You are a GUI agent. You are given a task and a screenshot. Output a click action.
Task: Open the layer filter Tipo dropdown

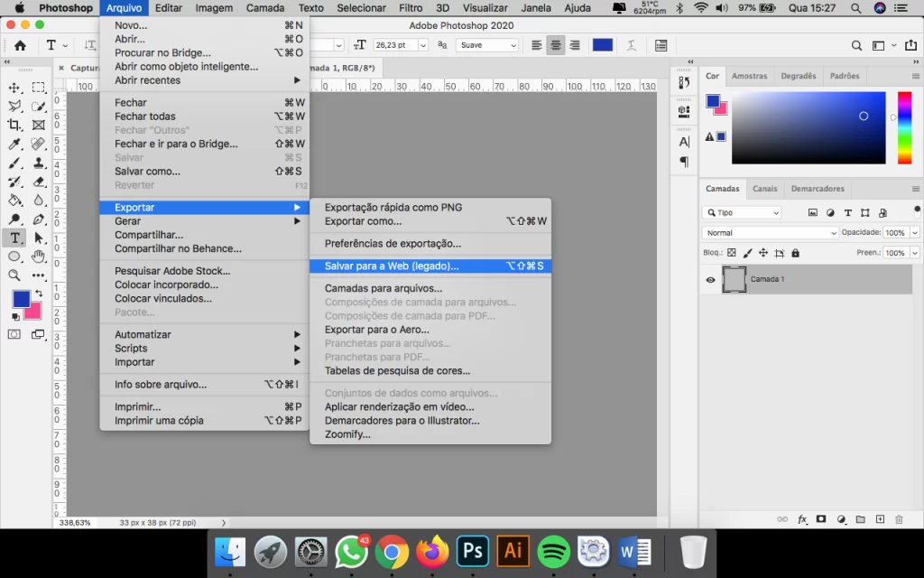(744, 213)
